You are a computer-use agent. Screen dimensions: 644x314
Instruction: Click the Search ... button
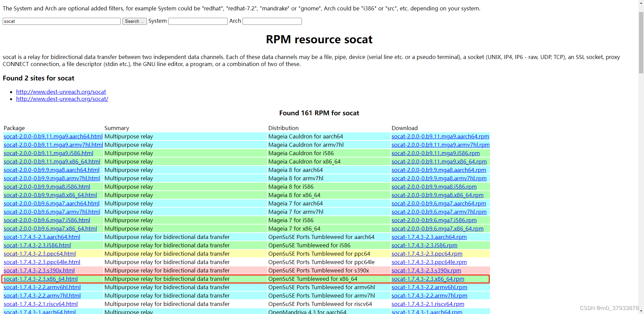click(x=135, y=21)
